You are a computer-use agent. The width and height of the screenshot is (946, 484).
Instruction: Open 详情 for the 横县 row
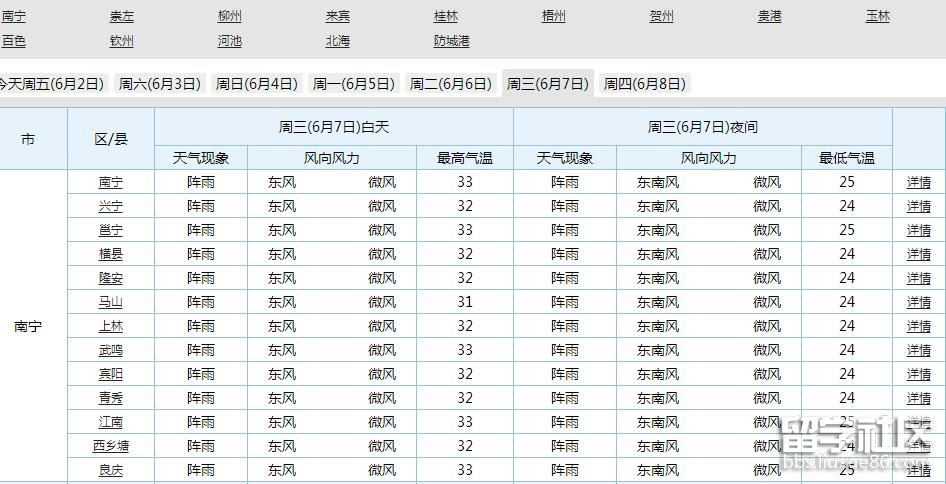point(918,254)
